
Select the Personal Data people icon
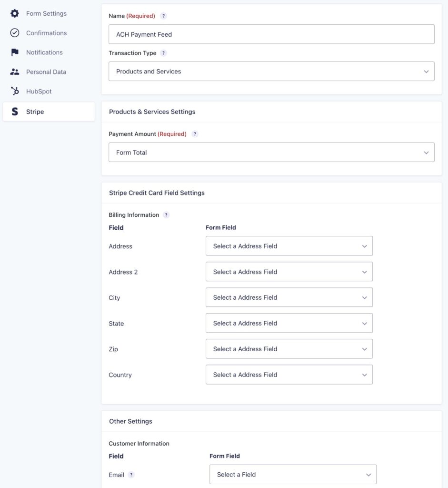(x=14, y=71)
